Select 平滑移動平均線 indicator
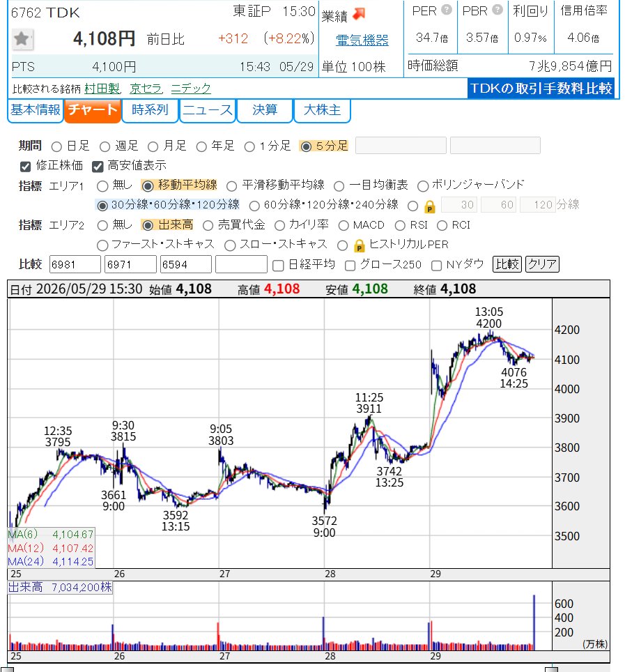 click(232, 186)
